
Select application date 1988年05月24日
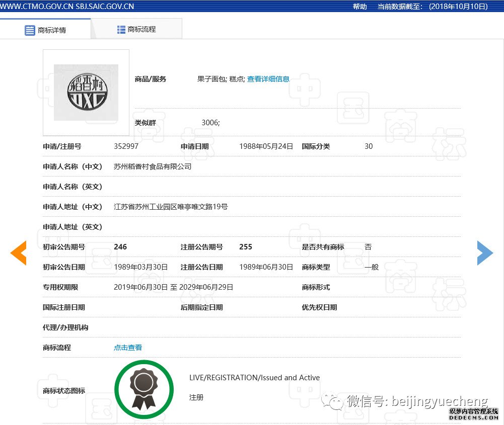pyautogui.click(x=266, y=146)
